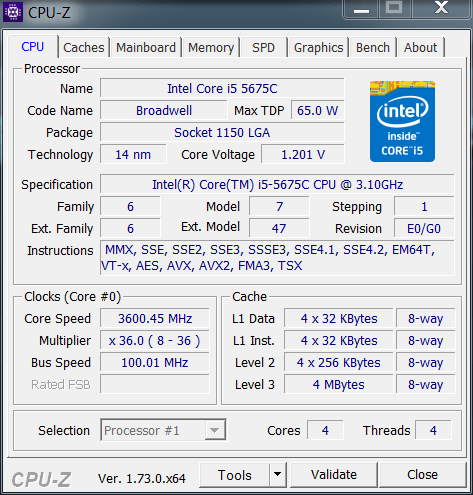Click the Family value field
The image size is (473, 495).
[x=130, y=206]
